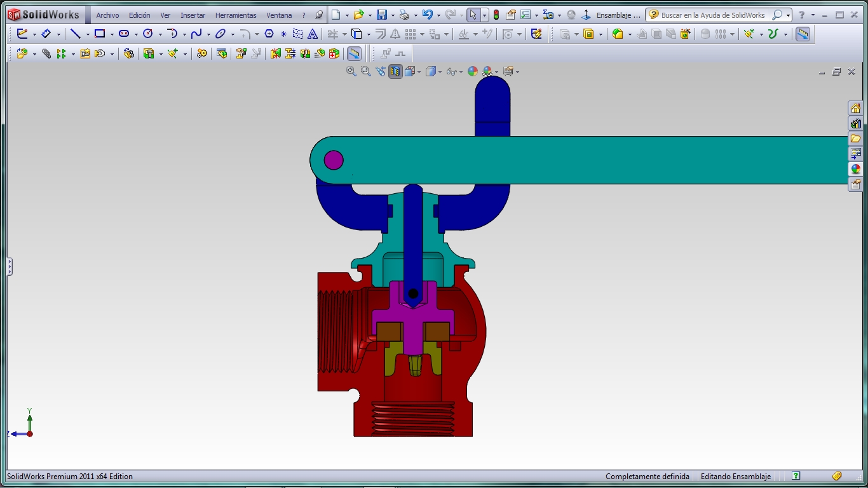Open the Edición menu
Image resolution: width=868 pixels, height=488 pixels.
(140, 15)
